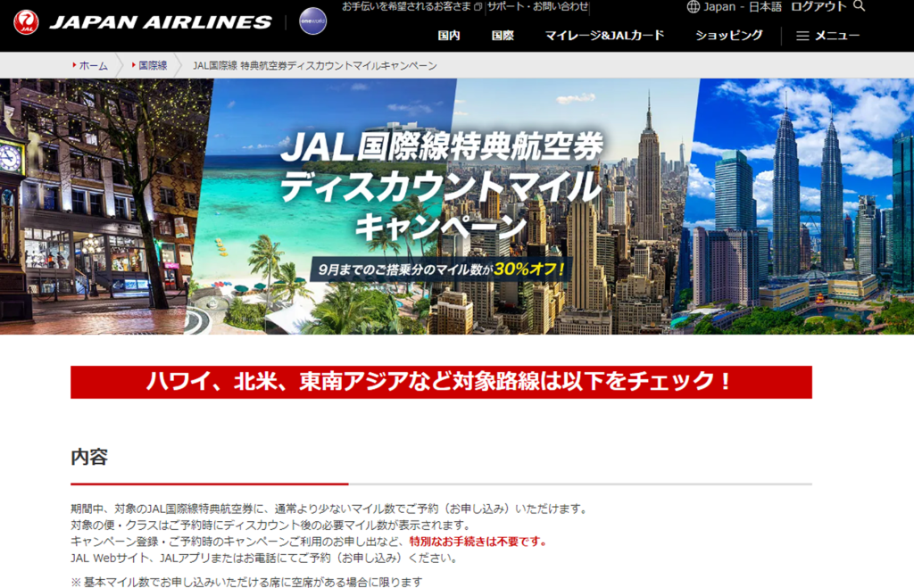Open サポート・お問い合わせ link
This screenshot has width=914, height=588.
point(538,7)
